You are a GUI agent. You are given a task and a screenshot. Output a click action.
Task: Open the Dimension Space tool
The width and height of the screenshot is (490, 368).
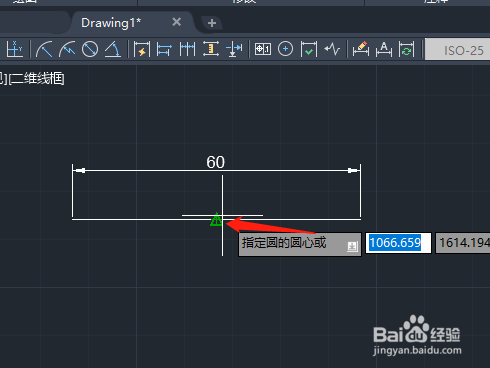[x=211, y=49]
